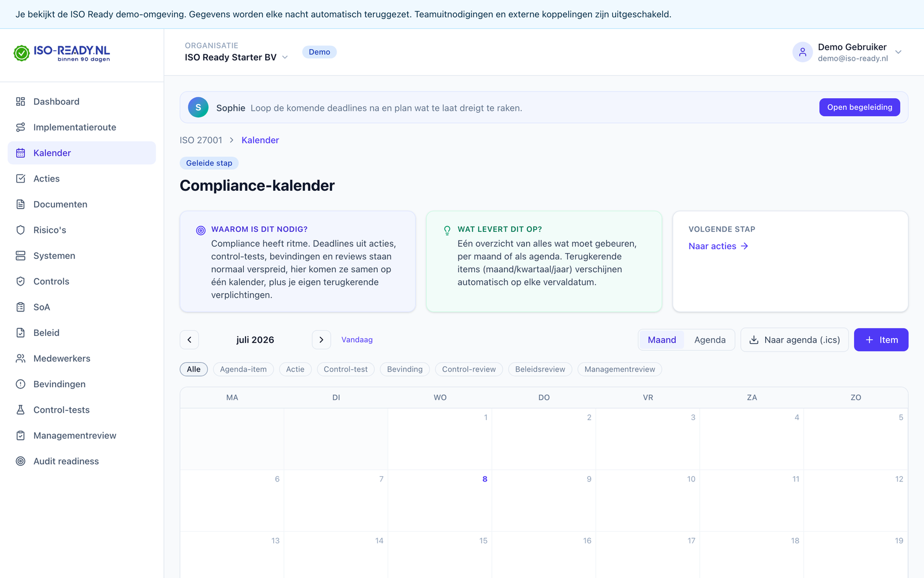This screenshot has width=924, height=578.
Task: Click the Geleide stap badge
Action: click(x=209, y=163)
